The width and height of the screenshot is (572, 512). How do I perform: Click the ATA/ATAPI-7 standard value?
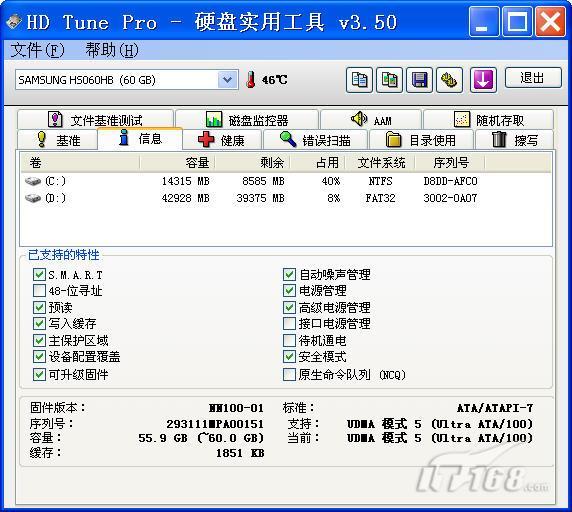tap(495, 408)
